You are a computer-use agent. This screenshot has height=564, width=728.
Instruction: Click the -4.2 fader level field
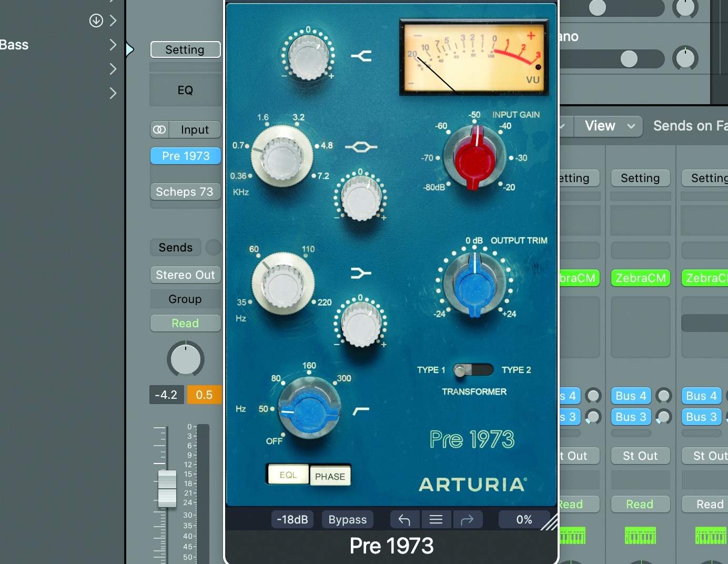point(167,395)
